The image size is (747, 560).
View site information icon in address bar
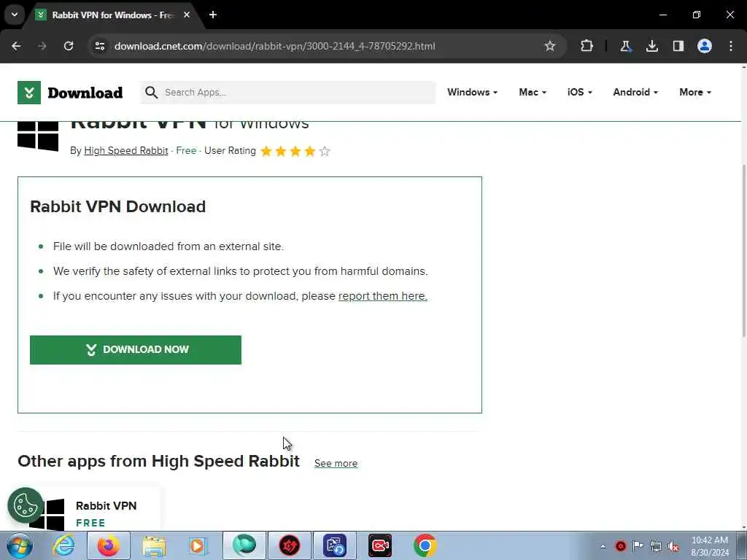(99, 46)
